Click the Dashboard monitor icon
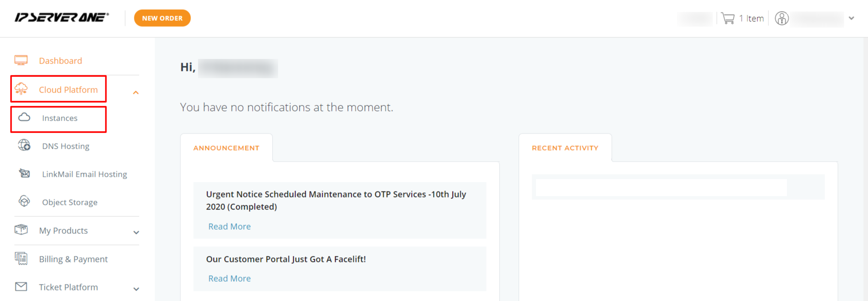 21,60
